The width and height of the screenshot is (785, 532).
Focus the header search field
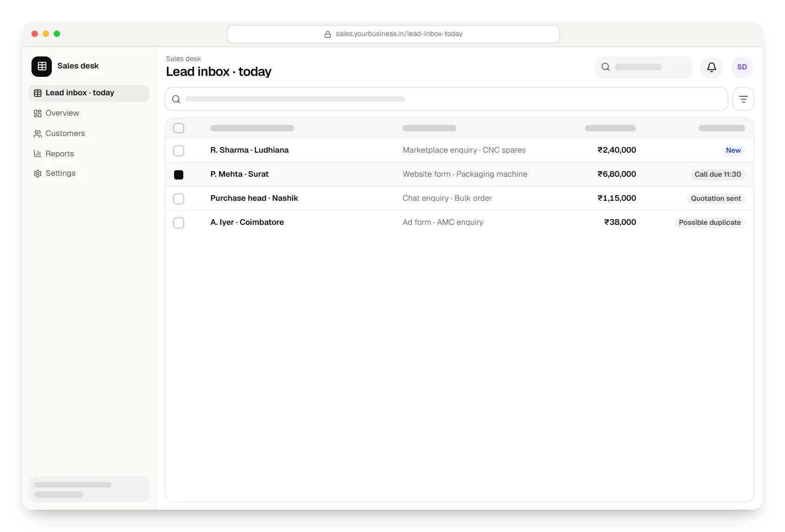tap(644, 67)
